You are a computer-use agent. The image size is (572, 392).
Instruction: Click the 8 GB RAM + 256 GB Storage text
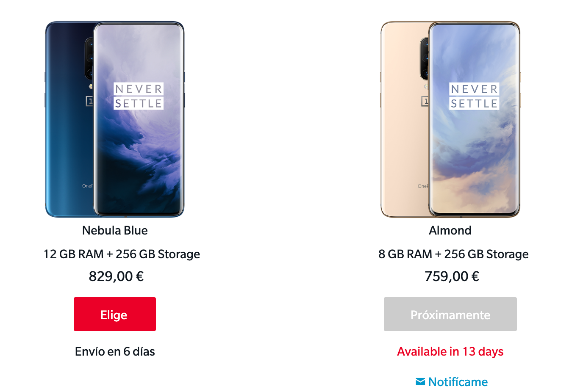[x=453, y=254]
